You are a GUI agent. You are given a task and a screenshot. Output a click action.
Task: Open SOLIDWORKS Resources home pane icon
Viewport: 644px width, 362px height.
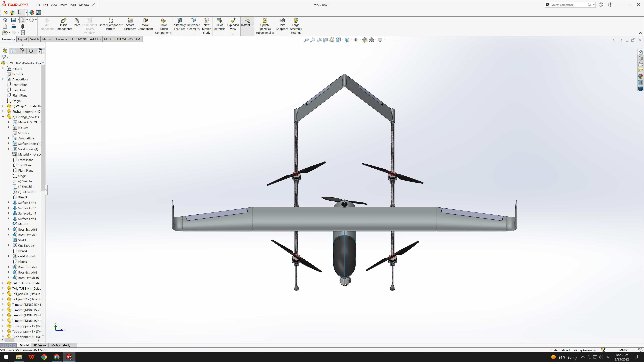pos(640,52)
